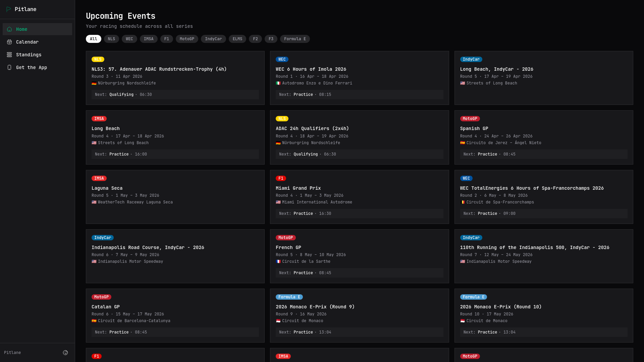Click the Pitlane brand name in header
The image size is (644, 362).
[x=25, y=9]
